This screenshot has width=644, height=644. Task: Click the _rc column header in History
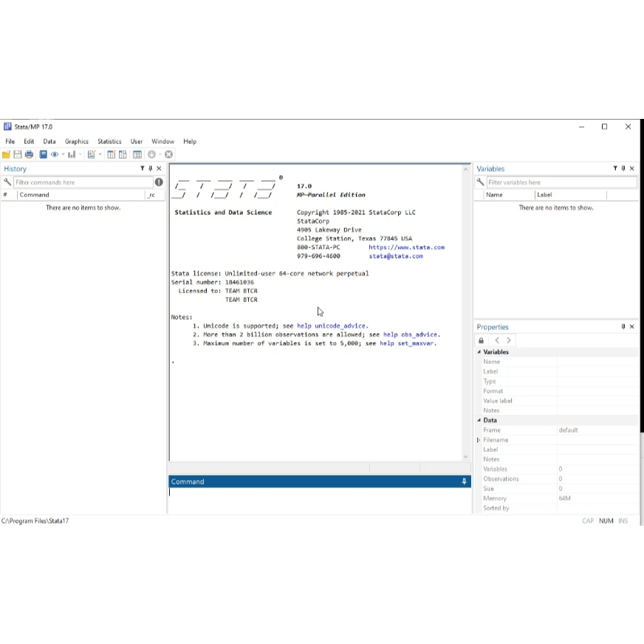[155, 195]
